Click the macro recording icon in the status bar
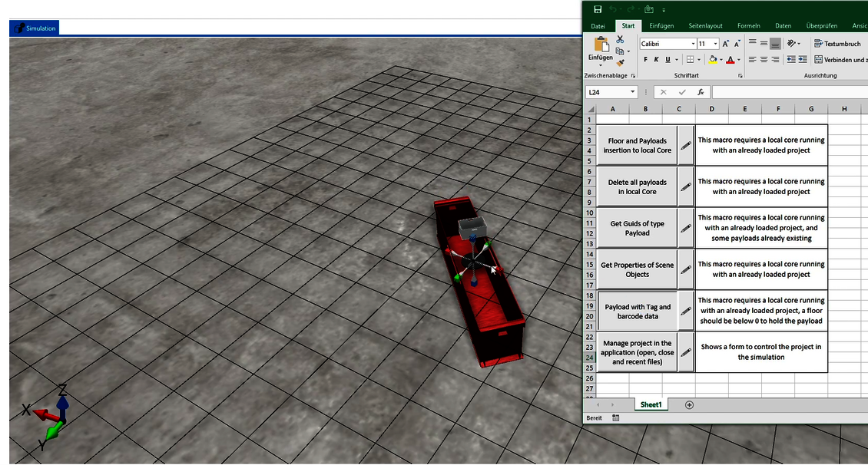This screenshot has width=868, height=465. click(x=615, y=418)
